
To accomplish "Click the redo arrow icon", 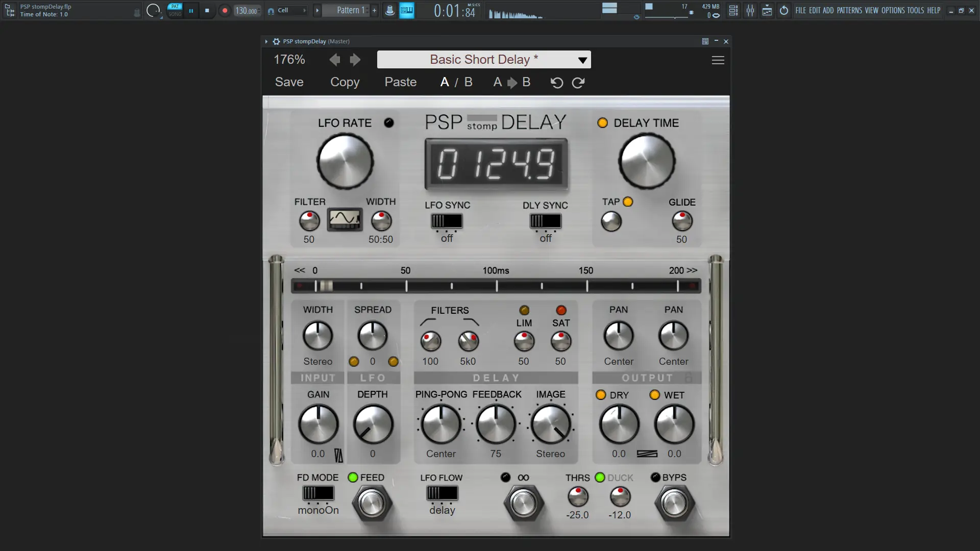I will [578, 83].
